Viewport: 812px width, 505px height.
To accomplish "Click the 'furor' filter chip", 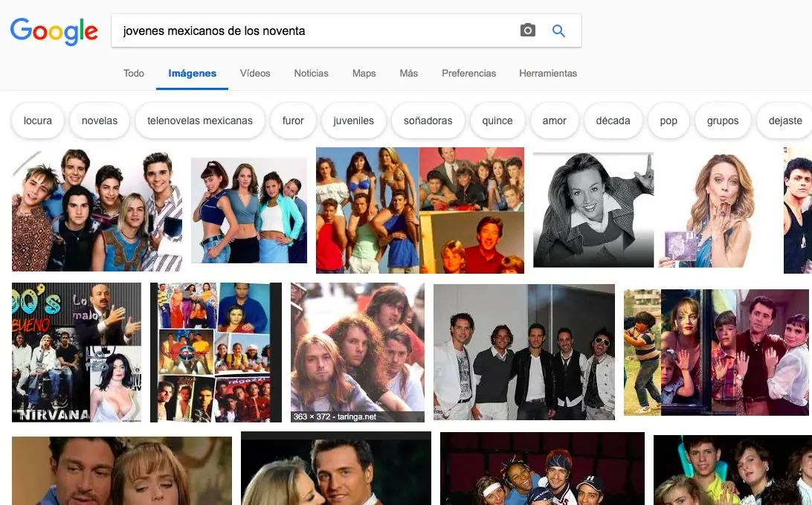I will [293, 120].
